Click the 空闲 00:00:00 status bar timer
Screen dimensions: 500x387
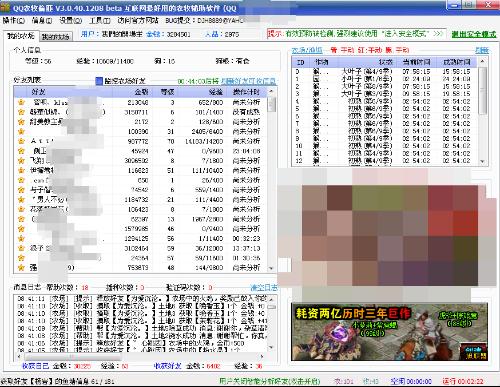coord(411,381)
